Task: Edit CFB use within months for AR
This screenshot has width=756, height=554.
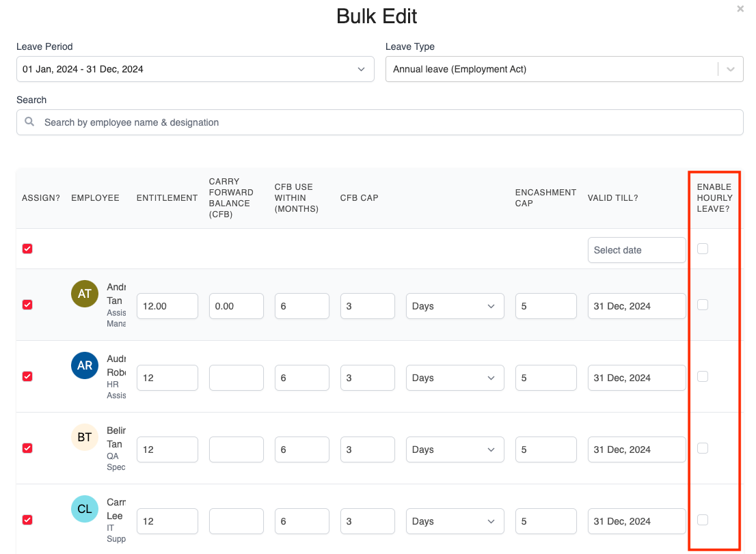Action: coord(302,378)
